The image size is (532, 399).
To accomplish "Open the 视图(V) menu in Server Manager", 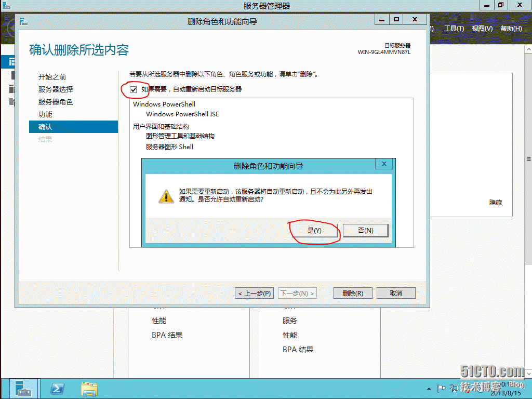I will click(x=482, y=29).
